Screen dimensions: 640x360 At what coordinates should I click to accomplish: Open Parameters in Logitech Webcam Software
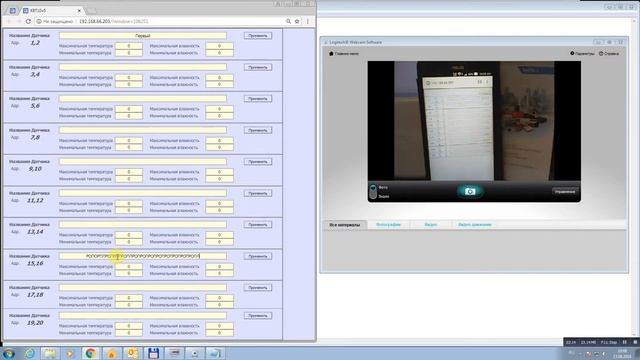pyautogui.click(x=582, y=53)
